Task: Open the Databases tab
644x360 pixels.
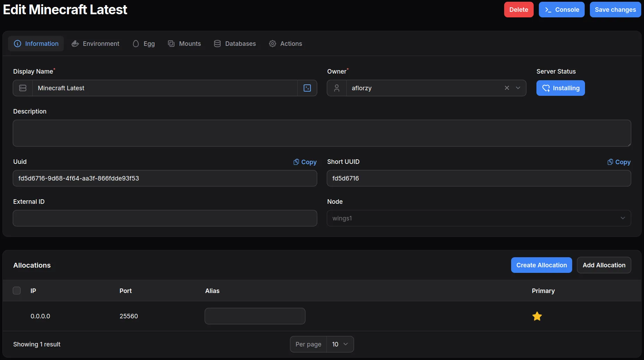Action: (x=235, y=44)
